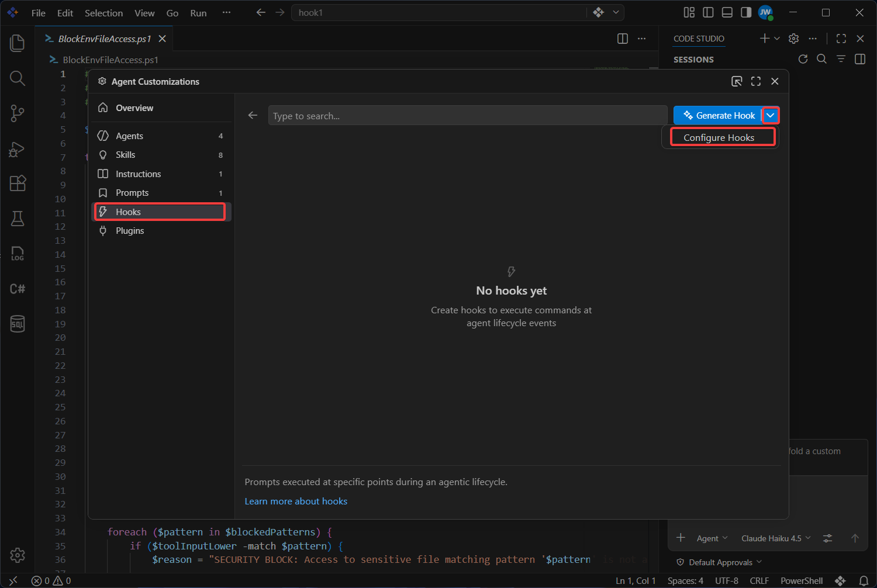
Task: Close the BlockEnvFileAccess.ps1 tab
Action: 162,39
